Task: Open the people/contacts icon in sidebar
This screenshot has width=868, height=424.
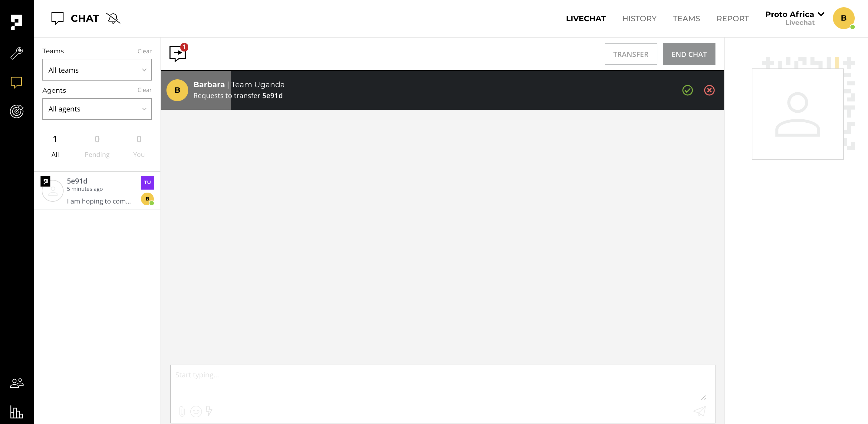Action: tap(17, 383)
